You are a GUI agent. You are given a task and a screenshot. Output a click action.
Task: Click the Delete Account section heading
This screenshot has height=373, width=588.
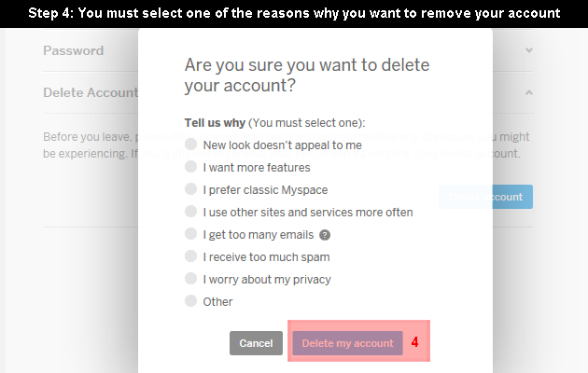[91, 92]
